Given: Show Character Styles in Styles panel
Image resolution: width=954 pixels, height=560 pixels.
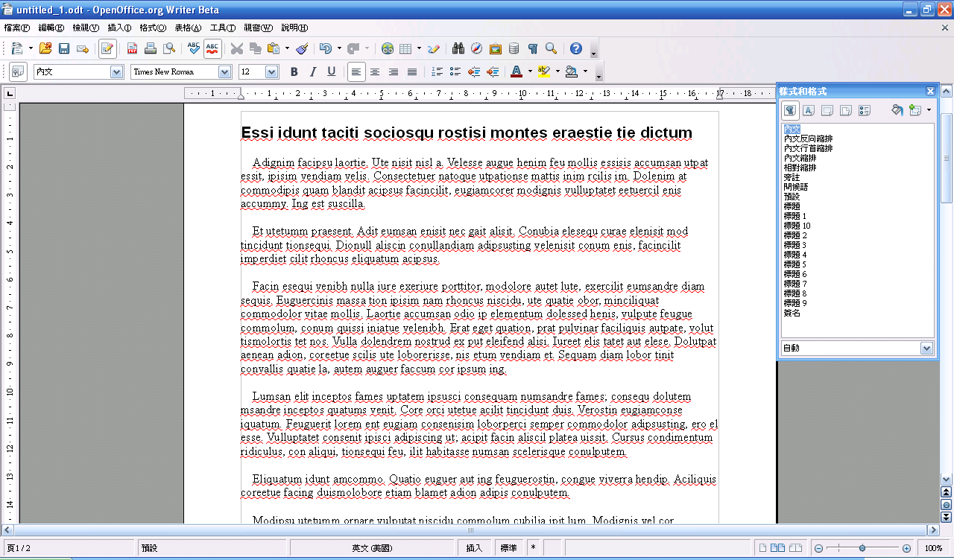Looking at the screenshot, I should (x=808, y=110).
